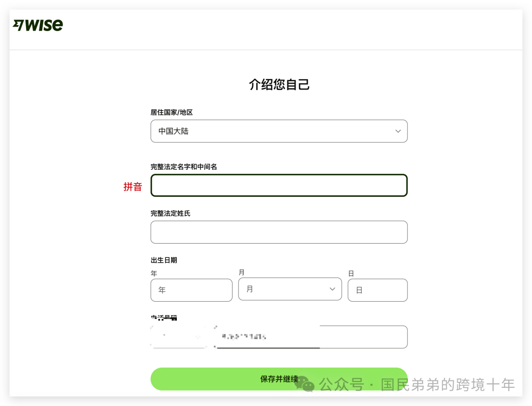This screenshot has width=532, height=406.
Task: Click the 日 day input box
Action: click(x=377, y=290)
